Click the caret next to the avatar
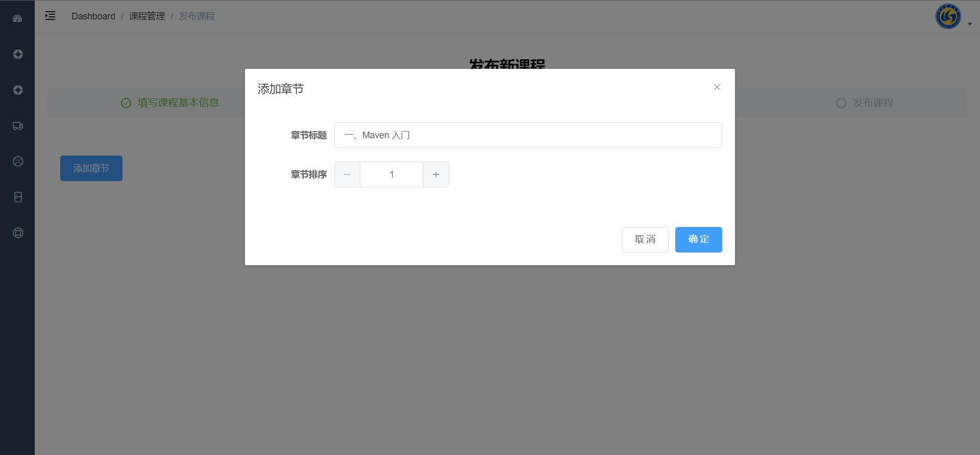Screen dimensions: 980x455 (970, 24)
